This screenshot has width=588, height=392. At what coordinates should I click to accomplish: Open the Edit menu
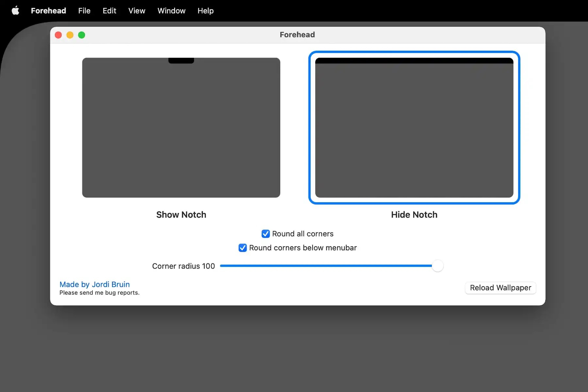point(109,11)
